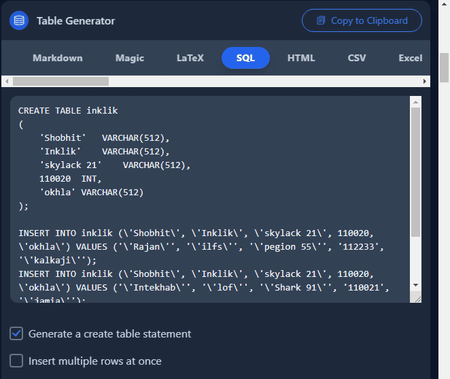The image size is (450, 379).
Task: Uncheck Generate a create table statement
Action: 16,334
